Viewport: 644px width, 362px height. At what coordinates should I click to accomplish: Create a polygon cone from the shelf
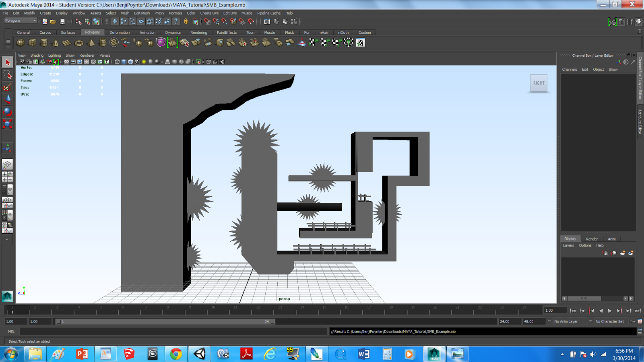[x=56, y=42]
